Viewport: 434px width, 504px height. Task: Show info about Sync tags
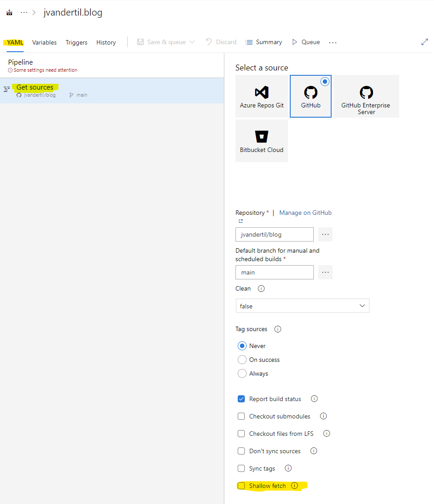288,468
